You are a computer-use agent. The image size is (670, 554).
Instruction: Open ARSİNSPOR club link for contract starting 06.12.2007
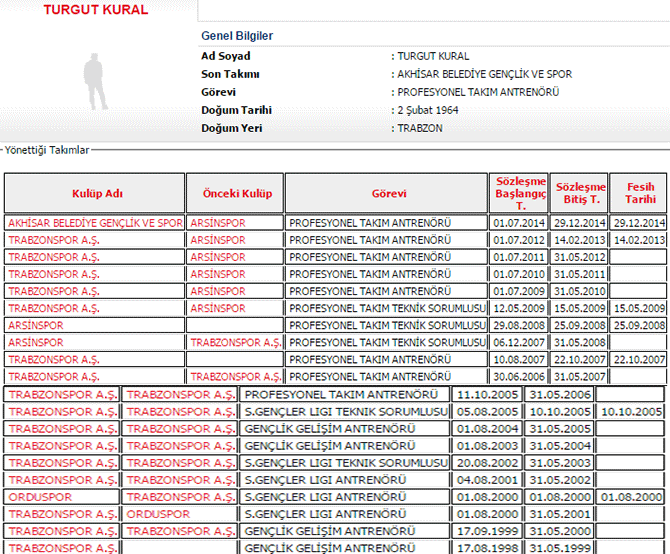click(35, 342)
